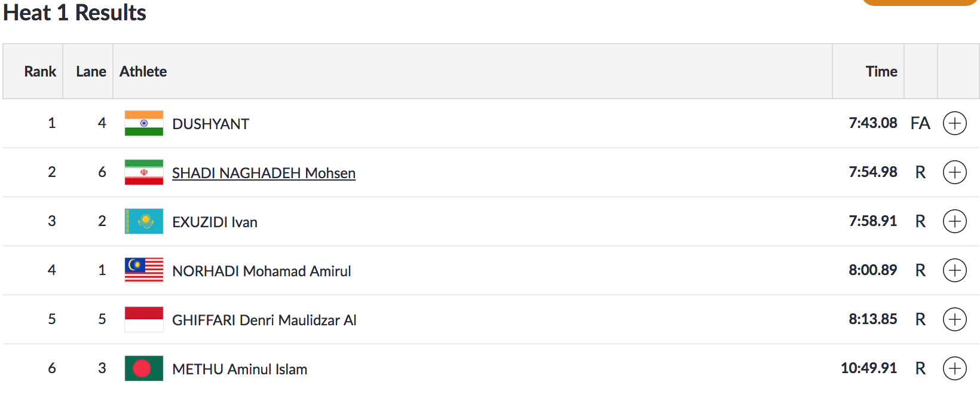Select EXUZIDI Ivan athlete name
Image resolution: width=980 pixels, height=415 pixels.
(215, 222)
